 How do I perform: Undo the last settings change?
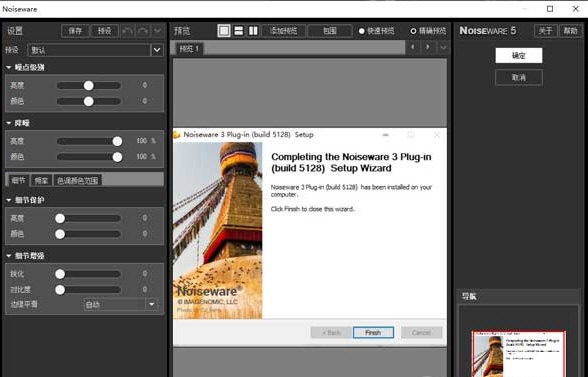[128, 30]
